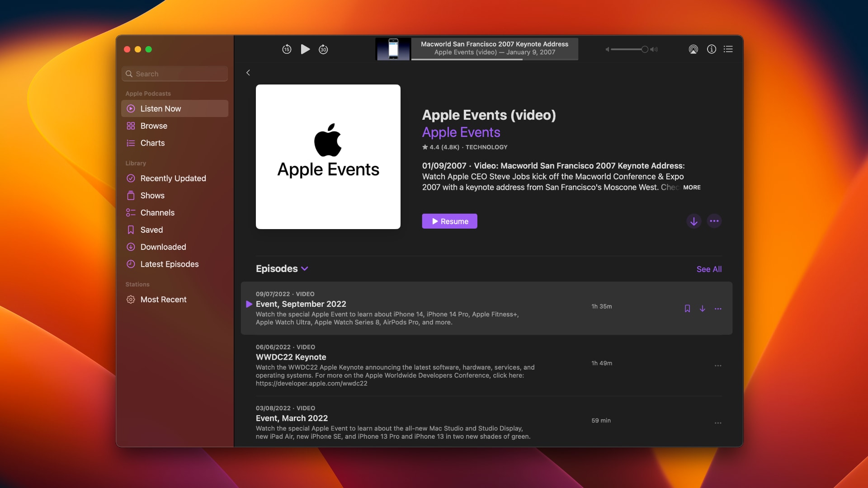Viewport: 868px width, 488px height.
Task: Set volume to maximum via loud speaker icon
Action: click(654, 49)
